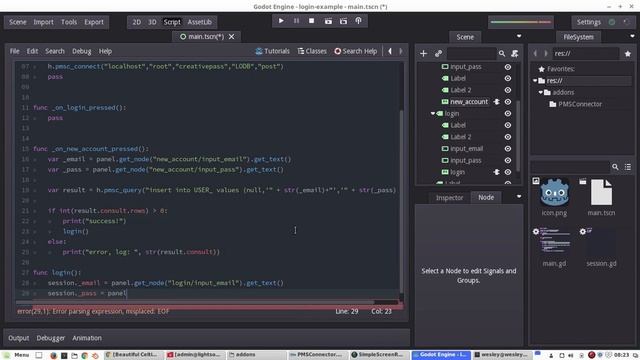Open the Export menu
Viewport: 640px width, 360px height.
(94, 22)
